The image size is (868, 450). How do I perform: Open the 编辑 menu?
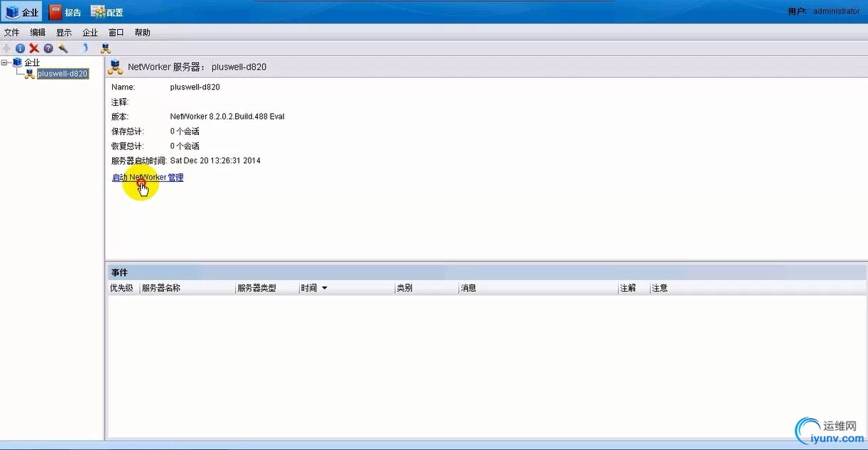[x=38, y=33]
